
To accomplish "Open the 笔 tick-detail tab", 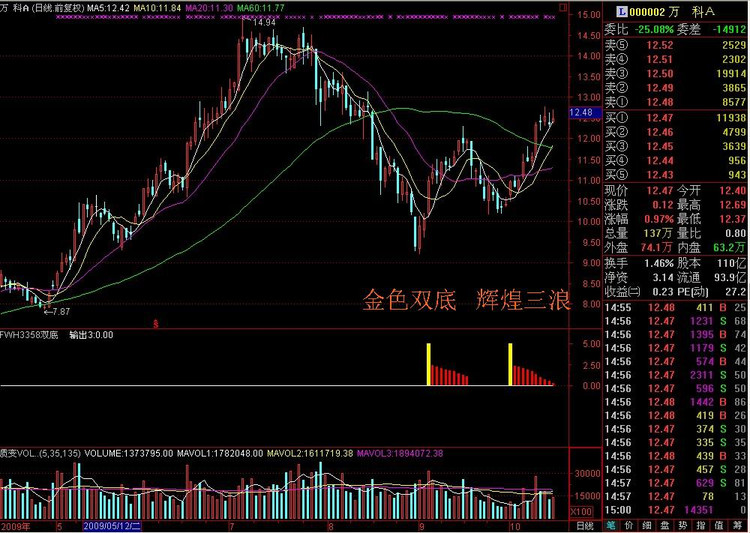I will tap(610, 526).
